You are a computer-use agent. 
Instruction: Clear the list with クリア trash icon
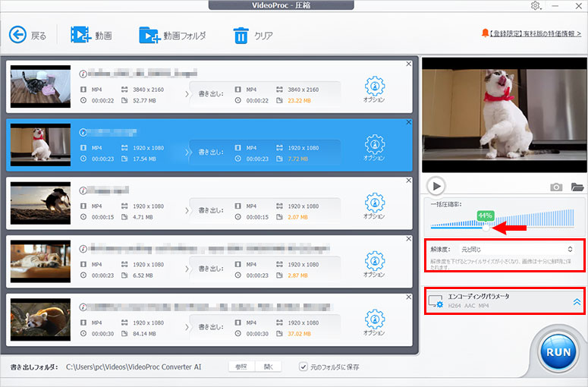pyautogui.click(x=241, y=35)
